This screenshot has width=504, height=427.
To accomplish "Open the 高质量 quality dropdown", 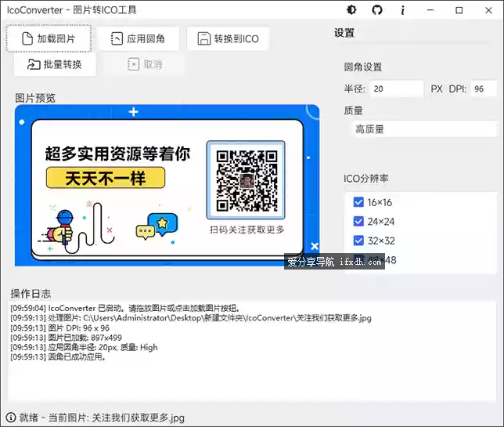I will click(424, 129).
